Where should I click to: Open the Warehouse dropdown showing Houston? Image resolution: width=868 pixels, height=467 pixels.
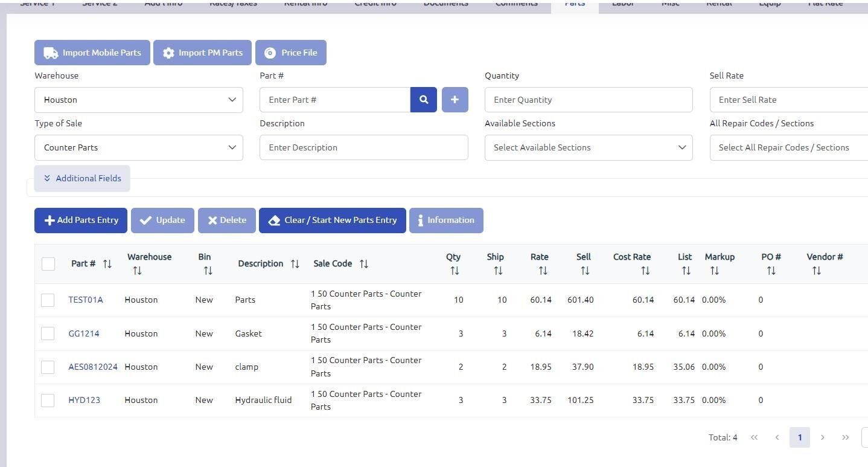(x=138, y=100)
